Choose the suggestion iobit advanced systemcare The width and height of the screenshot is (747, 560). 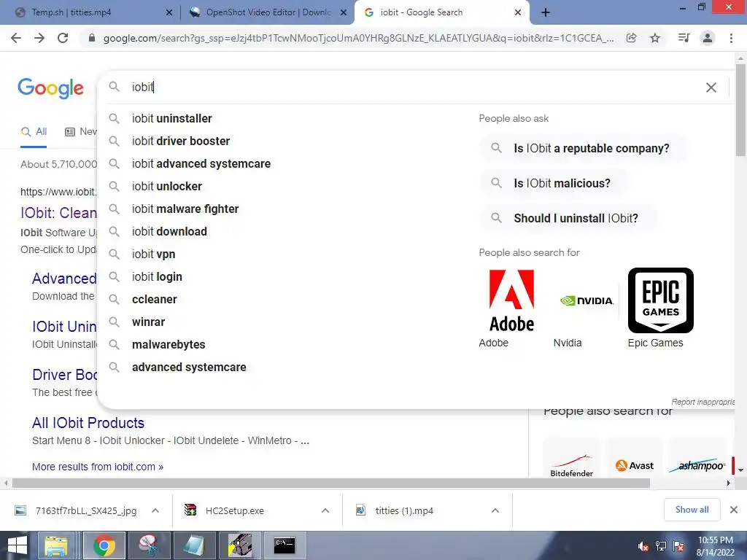click(x=201, y=164)
